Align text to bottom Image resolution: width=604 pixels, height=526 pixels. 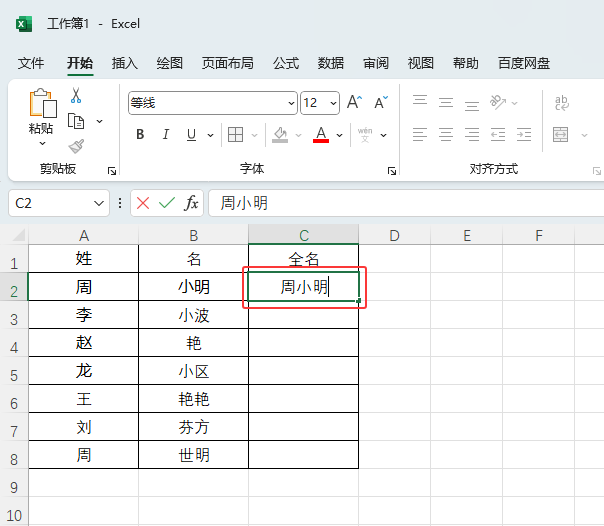[x=471, y=105]
